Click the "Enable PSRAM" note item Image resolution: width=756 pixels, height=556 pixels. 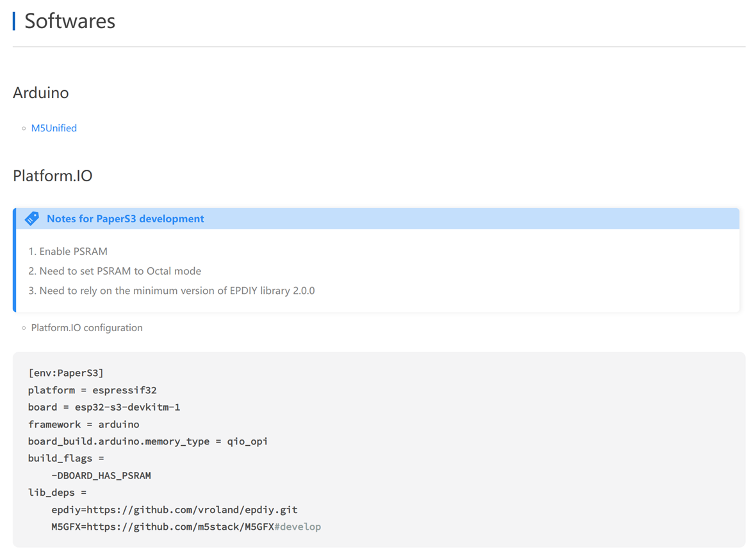tap(73, 251)
